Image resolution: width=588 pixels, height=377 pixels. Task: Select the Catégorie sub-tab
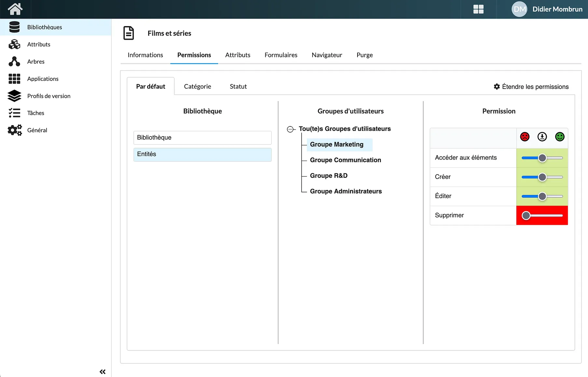(x=197, y=86)
